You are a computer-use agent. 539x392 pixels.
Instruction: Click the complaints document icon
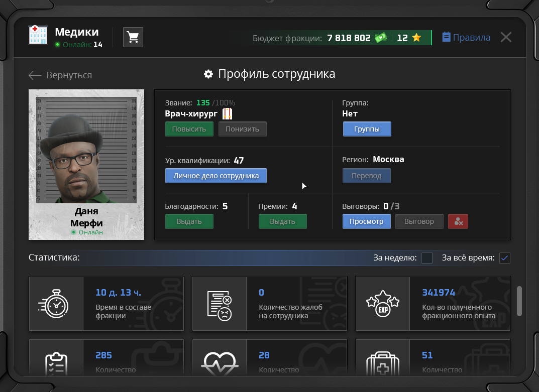tap(220, 304)
